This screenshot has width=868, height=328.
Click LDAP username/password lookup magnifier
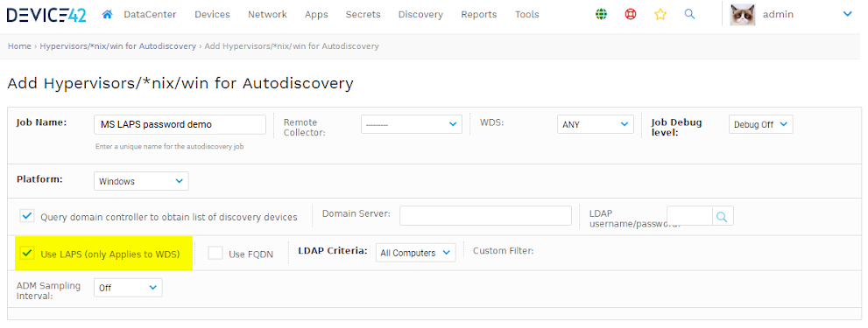(x=722, y=216)
